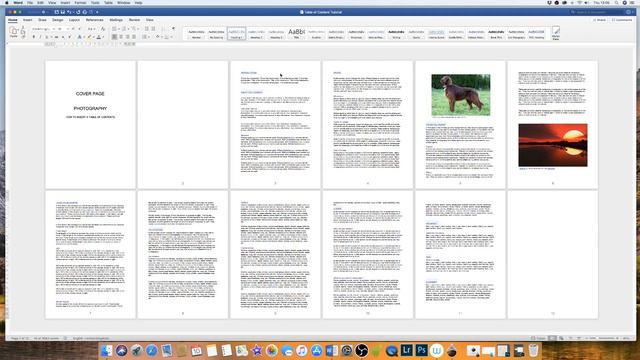Show paragraph marks with pilcrow icon

click(173, 29)
